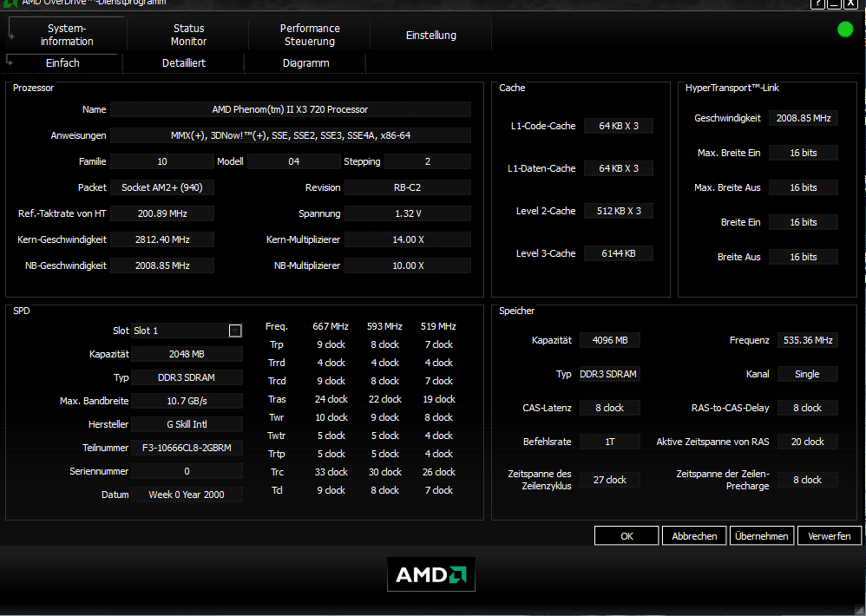The image size is (866, 616).
Task: Open the Systeminformation tab
Action: [x=67, y=34]
